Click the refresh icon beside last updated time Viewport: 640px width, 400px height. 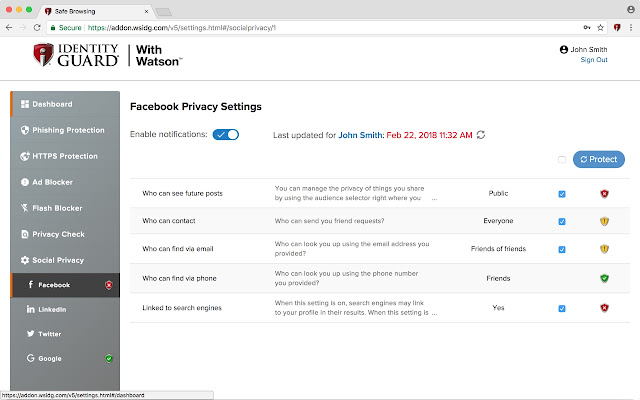(482, 134)
